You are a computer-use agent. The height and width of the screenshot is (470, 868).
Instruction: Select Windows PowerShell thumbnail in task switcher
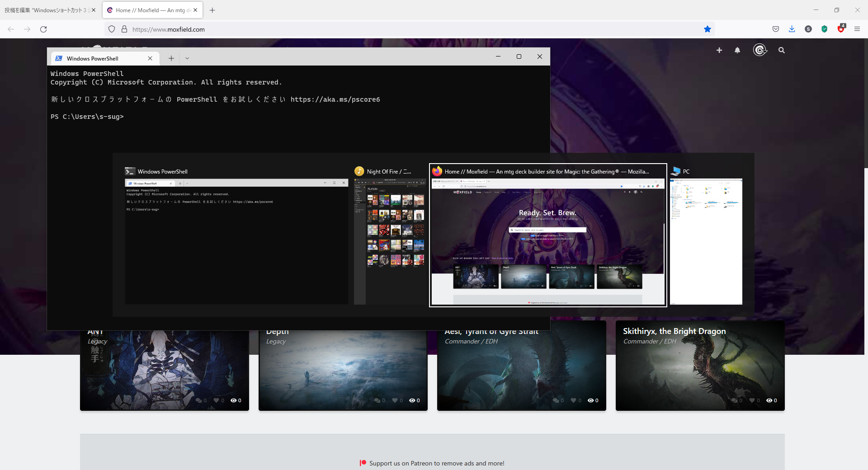coord(236,241)
